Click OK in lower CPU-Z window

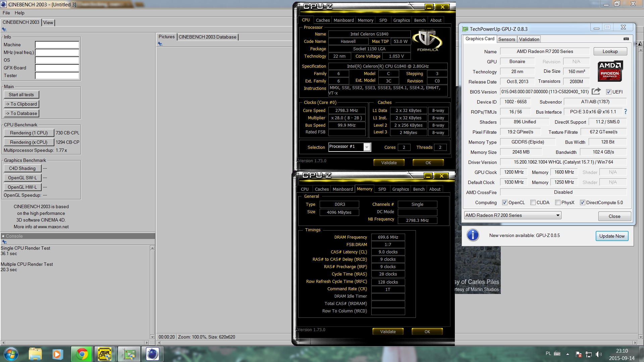point(427,331)
